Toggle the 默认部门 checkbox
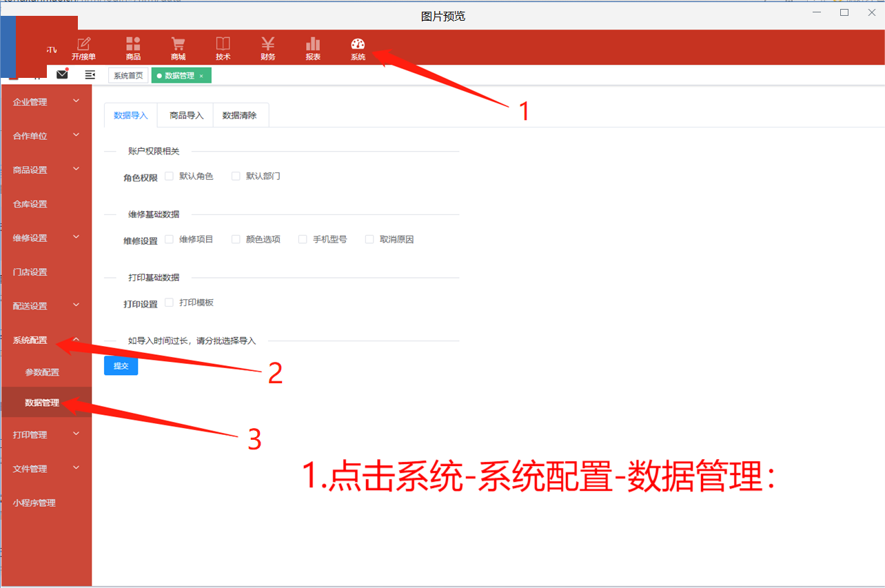Image resolution: width=885 pixels, height=588 pixels. coord(236,176)
